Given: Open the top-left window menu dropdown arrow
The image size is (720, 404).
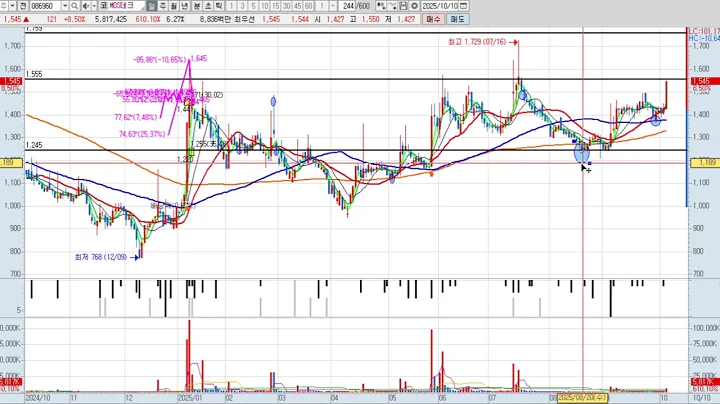Looking at the screenshot, I should point(12,6).
